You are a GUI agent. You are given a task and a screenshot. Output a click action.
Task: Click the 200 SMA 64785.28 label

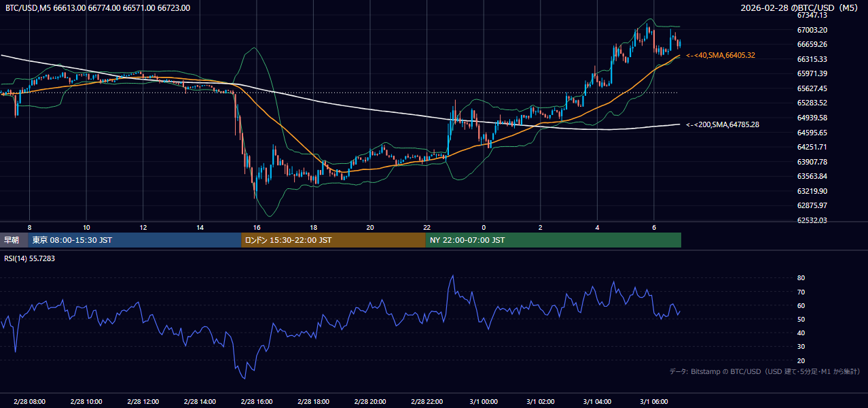723,124
